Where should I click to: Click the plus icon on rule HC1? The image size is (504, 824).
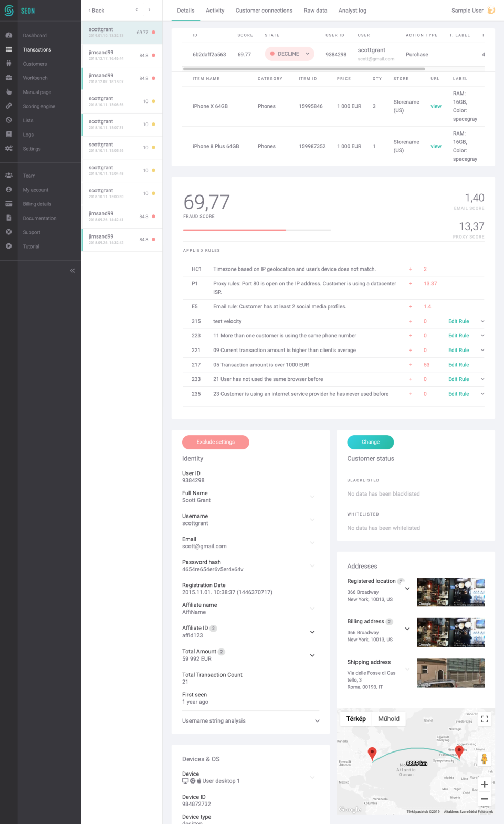point(411,269)
